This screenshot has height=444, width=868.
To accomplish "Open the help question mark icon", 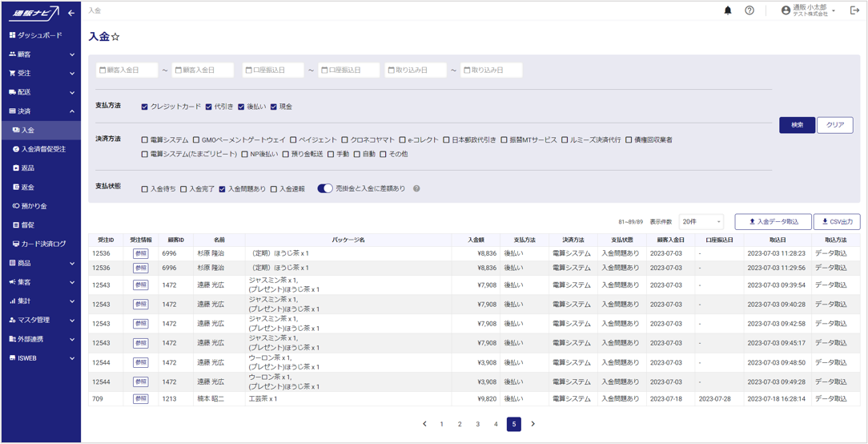I will coord(749,10).
